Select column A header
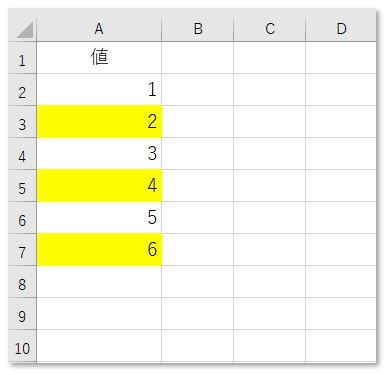Screen dimensions: 385x375 pos(99,29)
